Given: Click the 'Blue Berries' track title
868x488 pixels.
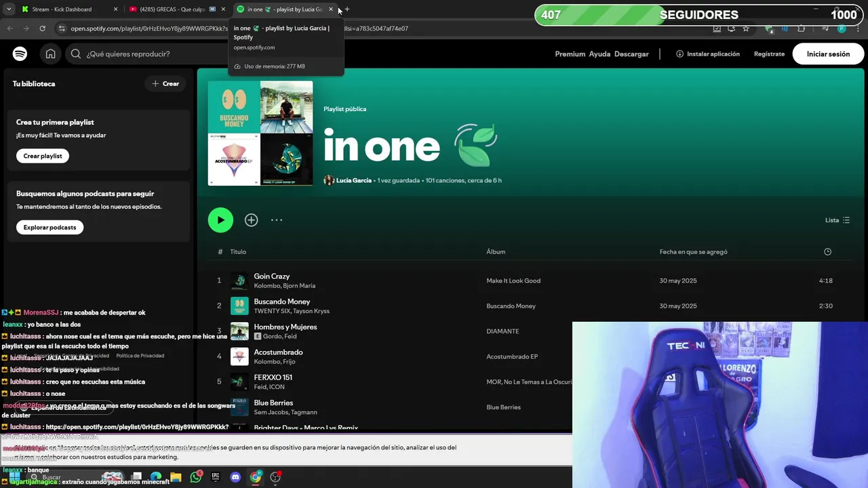Looking at the screenshot, I should (273, 403).
